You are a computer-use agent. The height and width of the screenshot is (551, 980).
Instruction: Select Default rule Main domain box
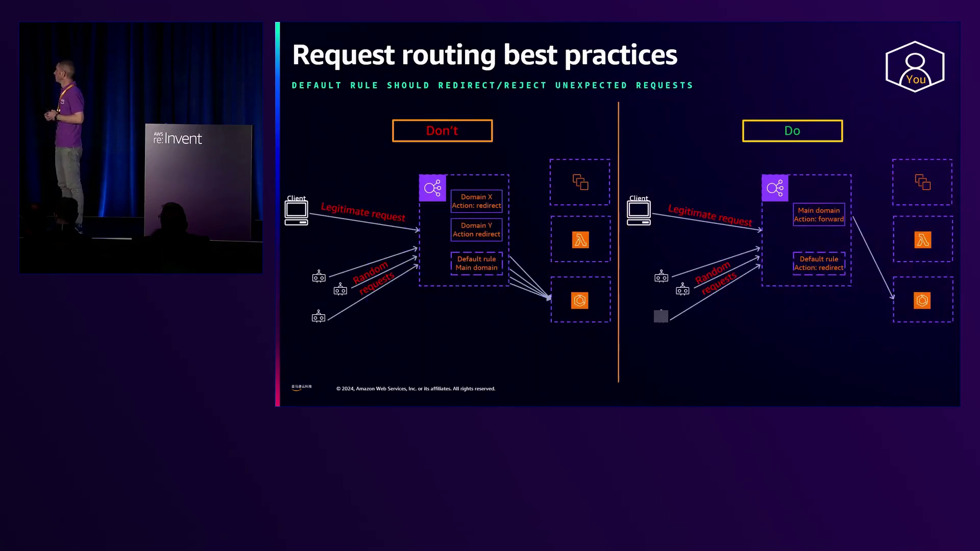pyautogui.click(x=476, y=263)
